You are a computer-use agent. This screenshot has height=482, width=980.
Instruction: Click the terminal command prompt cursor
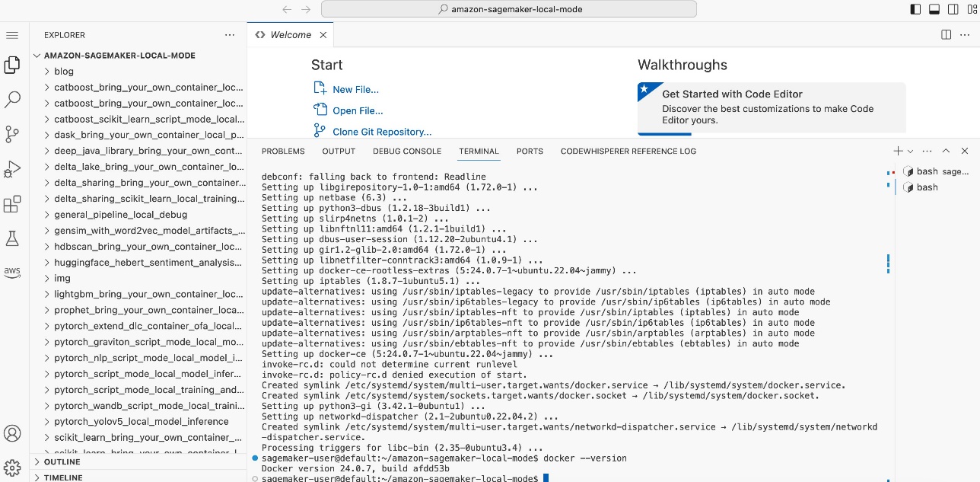(x=546, y=478)
